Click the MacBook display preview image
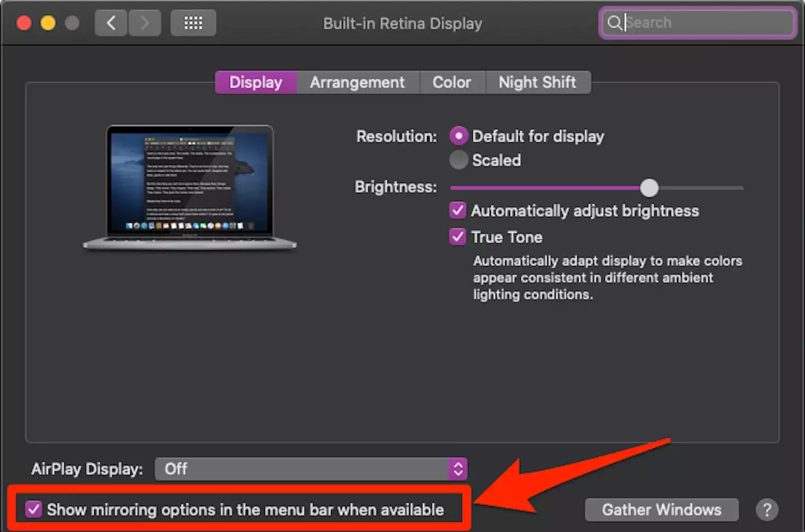The image size is (805, 532). point(190,186)
